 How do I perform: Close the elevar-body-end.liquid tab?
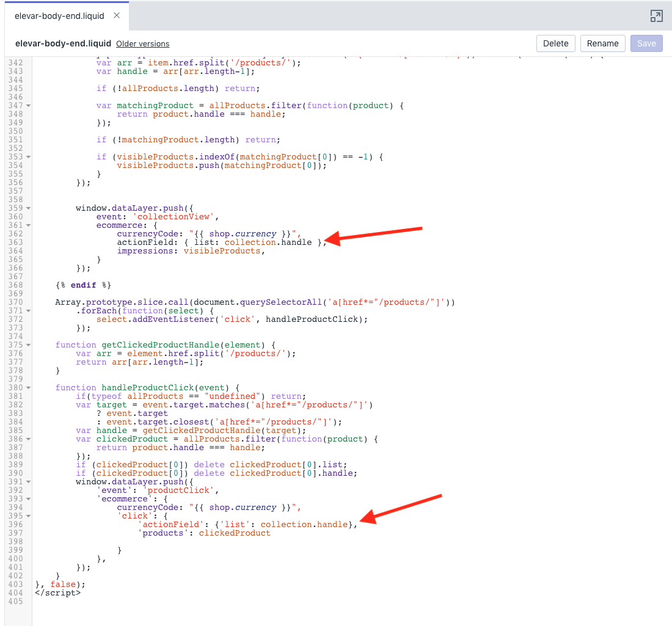pos(117,16)
